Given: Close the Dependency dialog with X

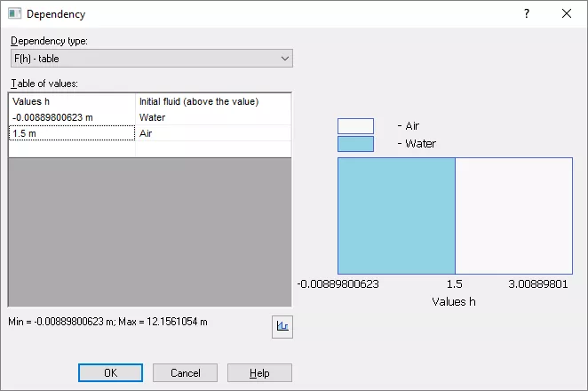Looking at the screenshot, I should 566,13.
